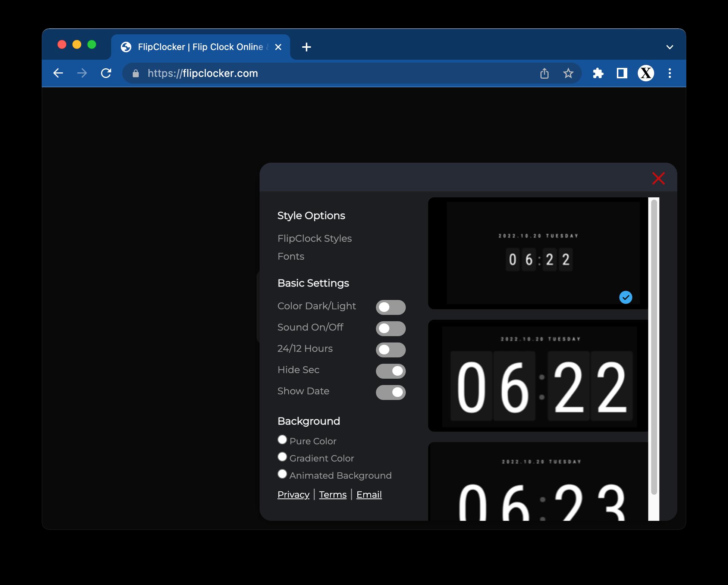Toggle Sound On/Off setting
Screen dimensions: 728x585
click(391, 328)
